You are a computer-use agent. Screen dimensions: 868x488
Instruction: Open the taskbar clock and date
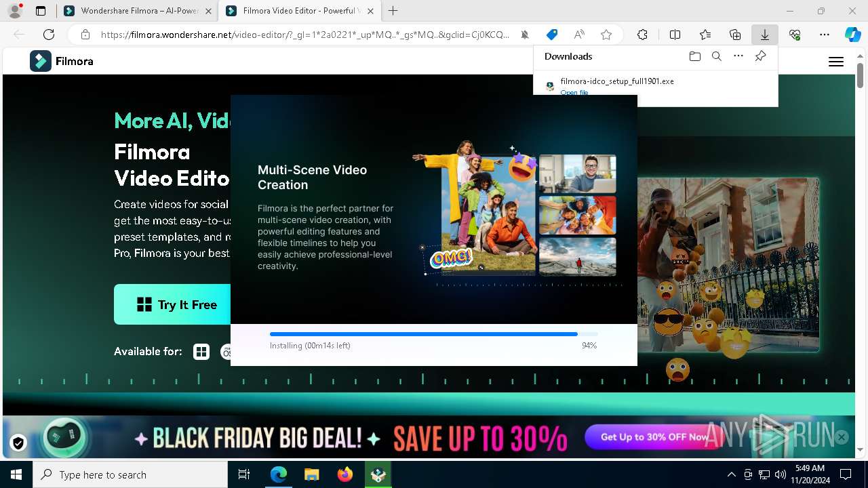810,474
